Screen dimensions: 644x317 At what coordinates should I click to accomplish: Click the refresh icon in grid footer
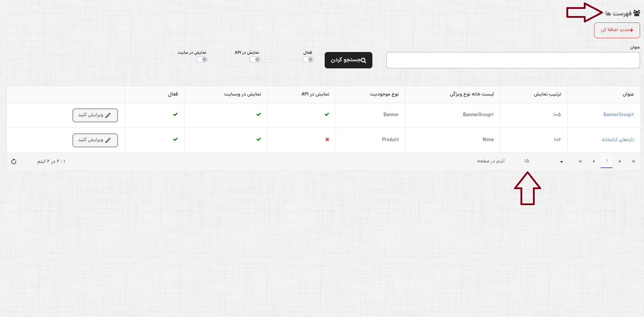coord(14,161)
